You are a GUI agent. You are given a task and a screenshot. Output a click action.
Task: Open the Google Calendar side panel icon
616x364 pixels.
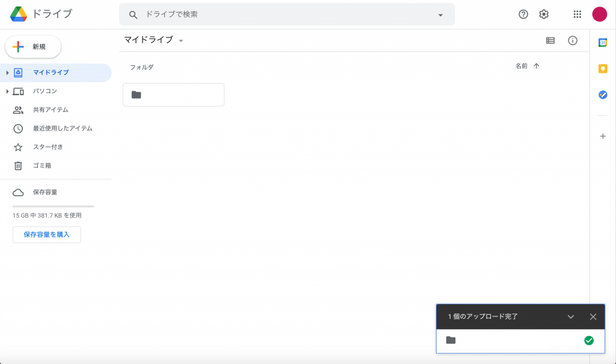click(x=603, y=42)
